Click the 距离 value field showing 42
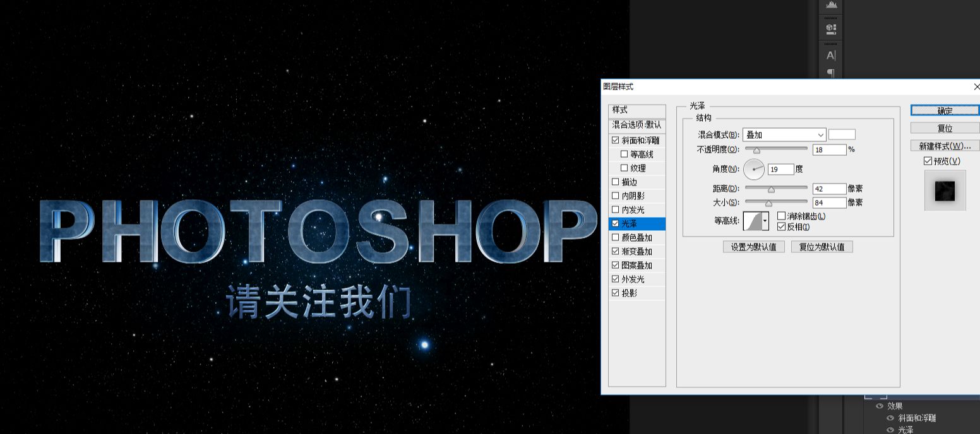The height and width of the screenshot is (434, 980). (830, 189)
